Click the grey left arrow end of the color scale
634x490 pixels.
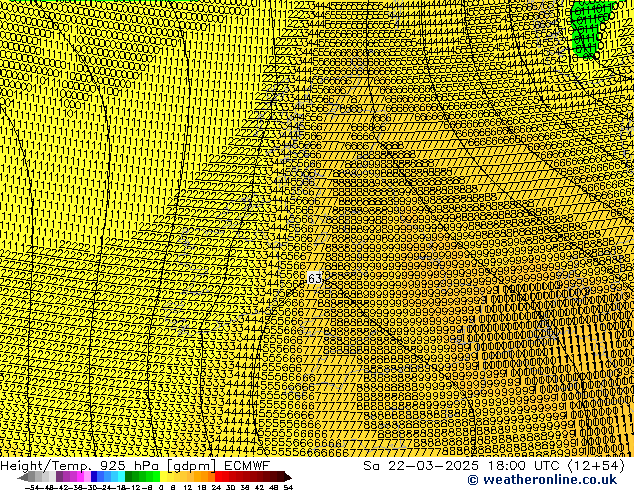tap(23, 477)
